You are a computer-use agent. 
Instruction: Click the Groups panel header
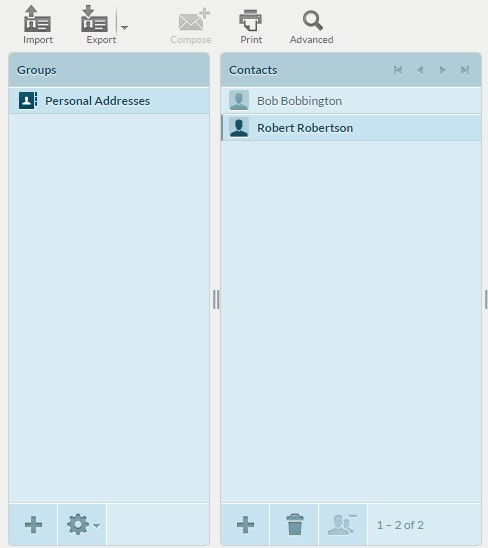(x=109, y=70)
